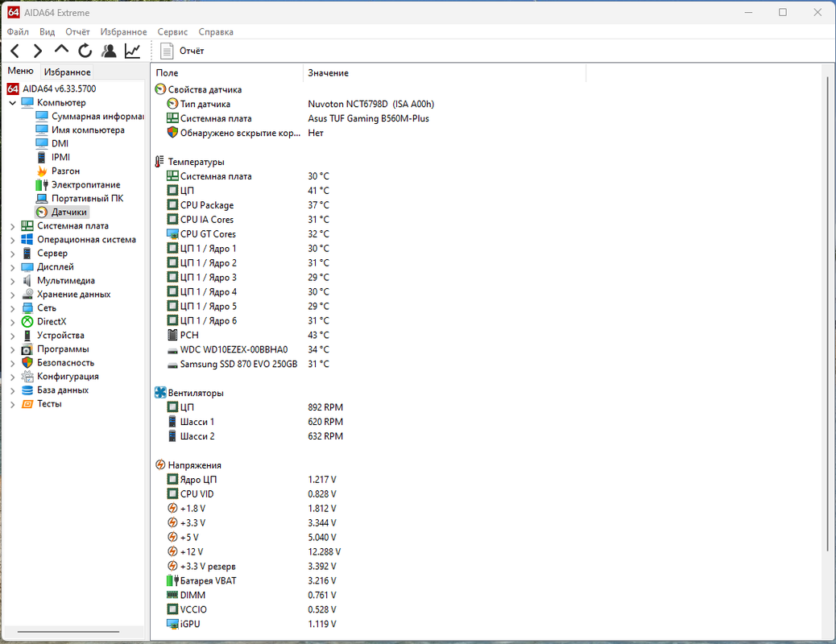Expand the Программы tree node
The image size is (836, 644).
[x=12, y=349]
